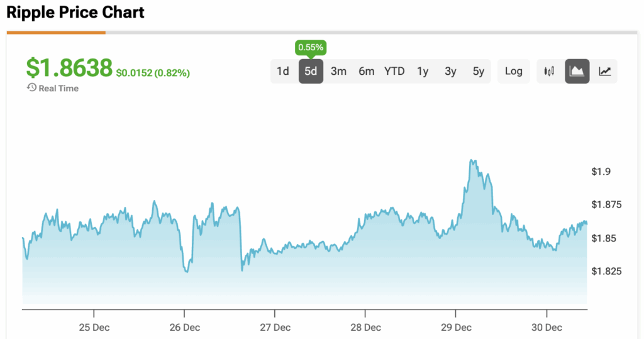The width and height of the screenshot is (644, 339).
Task: Show year-to-date with YTD button
Action: pyautogui.click(x=394, y=71)
